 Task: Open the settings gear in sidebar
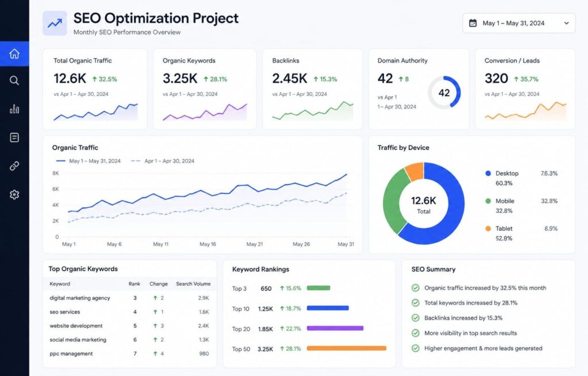pos(14,195)
